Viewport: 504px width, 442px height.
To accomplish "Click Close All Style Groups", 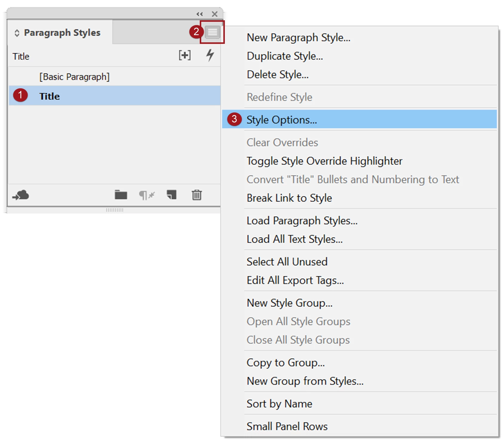I will 359,340.
